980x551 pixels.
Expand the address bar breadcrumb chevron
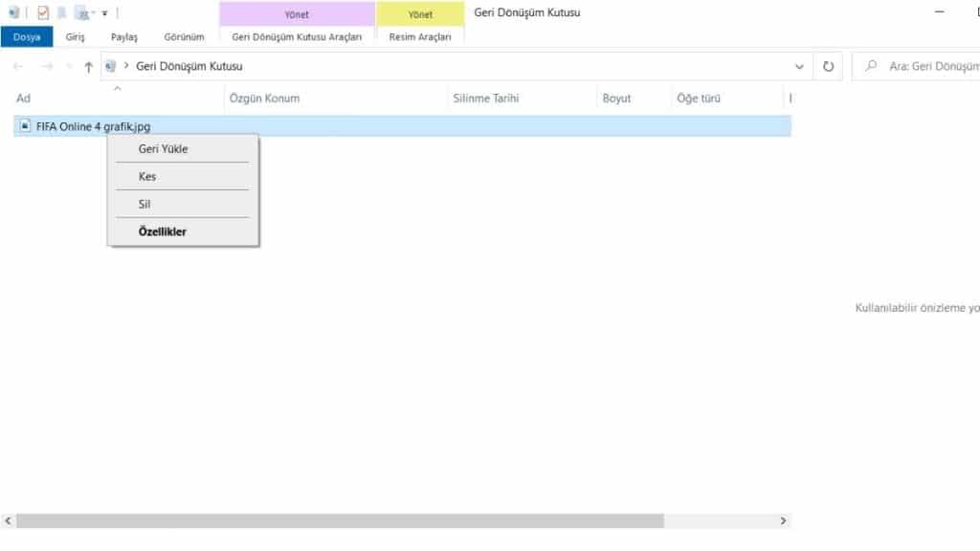[126, 66]
